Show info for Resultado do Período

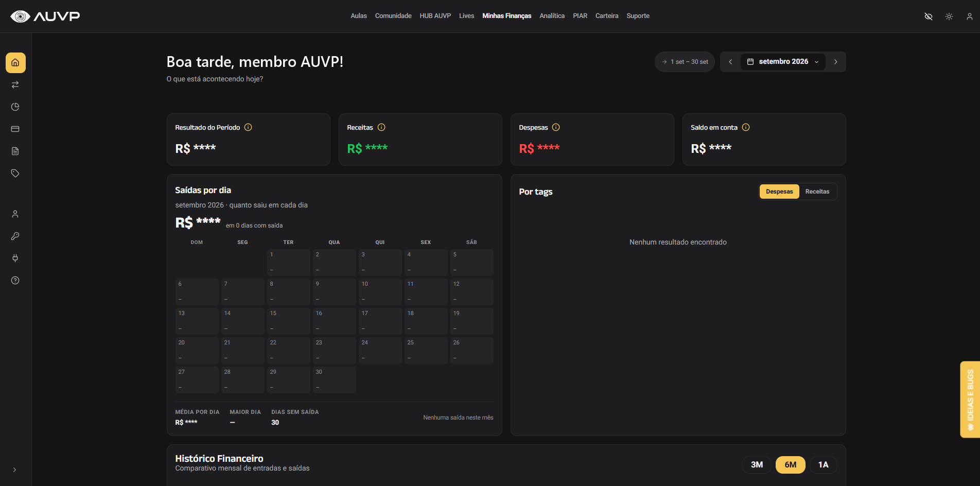pyautogui.click(x=248, y=127)
